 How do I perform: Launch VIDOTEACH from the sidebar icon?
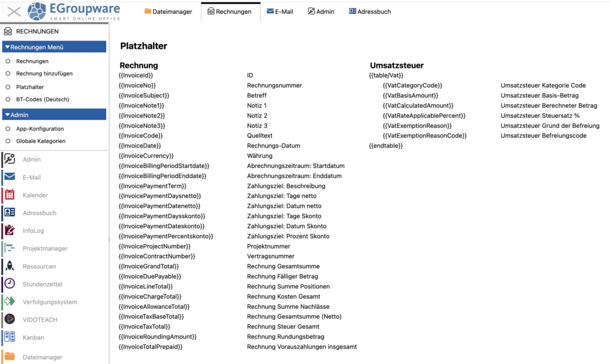coord(10,319)
